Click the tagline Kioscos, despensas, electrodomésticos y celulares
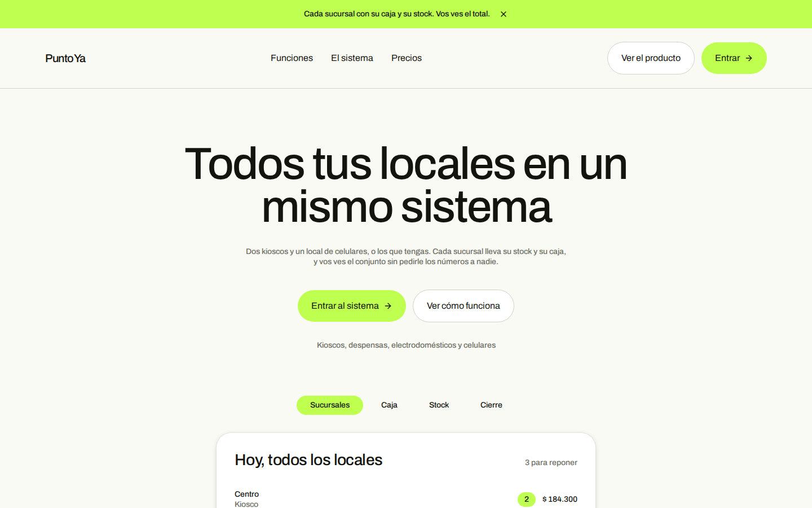Viewport: 812px width, 508px height. point(406,345)
